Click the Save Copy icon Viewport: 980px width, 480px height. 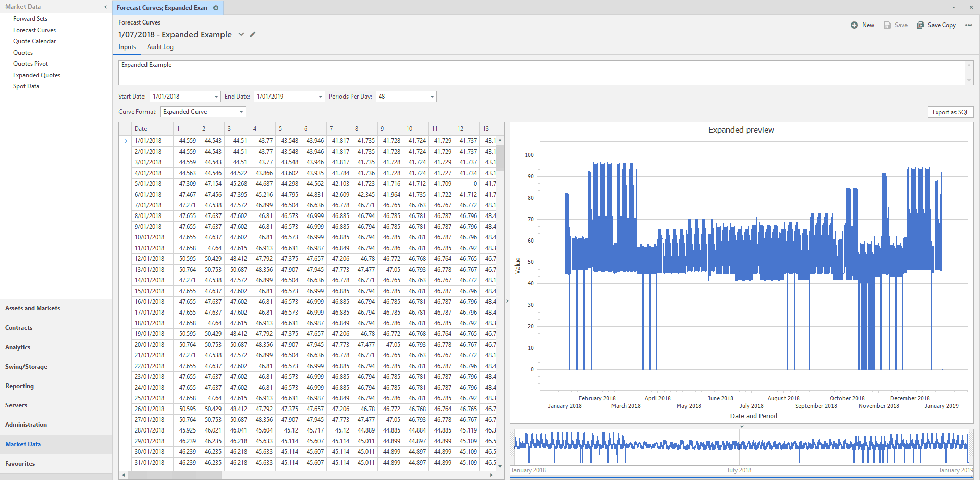(920, 25)
